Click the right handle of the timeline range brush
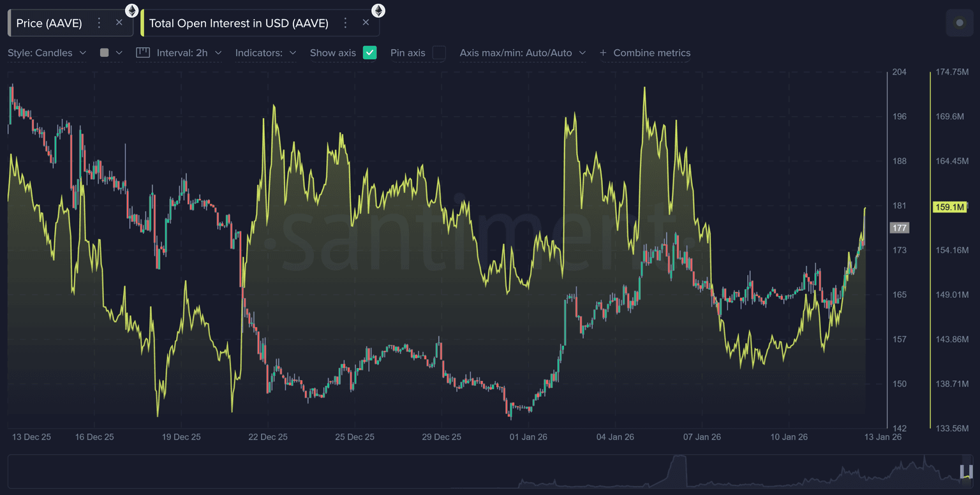This screenshot has width=980, height=495. [971, 472]
